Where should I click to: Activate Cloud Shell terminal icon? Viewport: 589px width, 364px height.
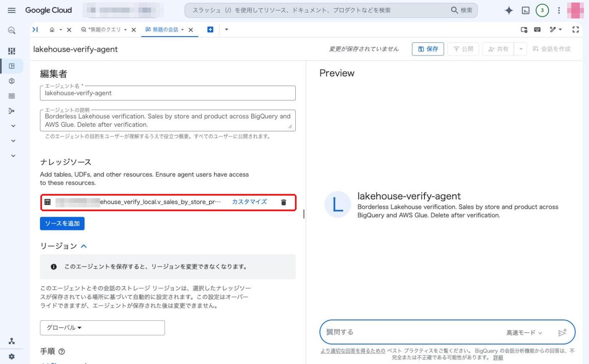point(526,10)
